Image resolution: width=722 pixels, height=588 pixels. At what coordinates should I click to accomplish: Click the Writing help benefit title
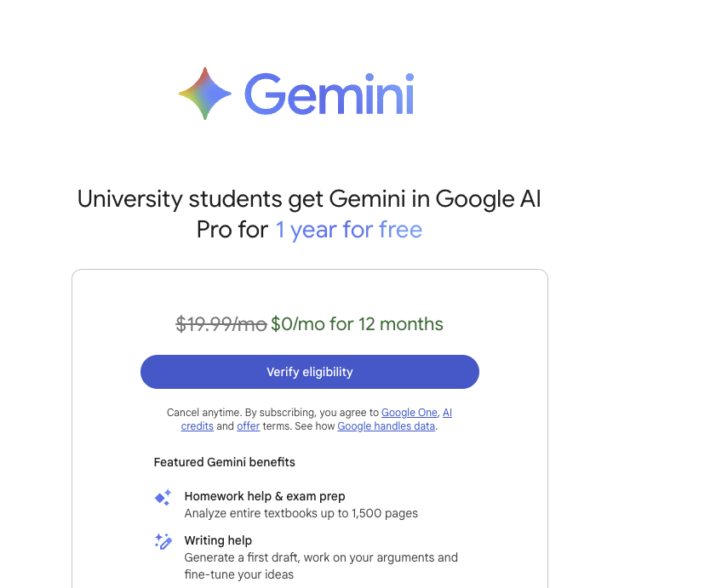(218, 540)
